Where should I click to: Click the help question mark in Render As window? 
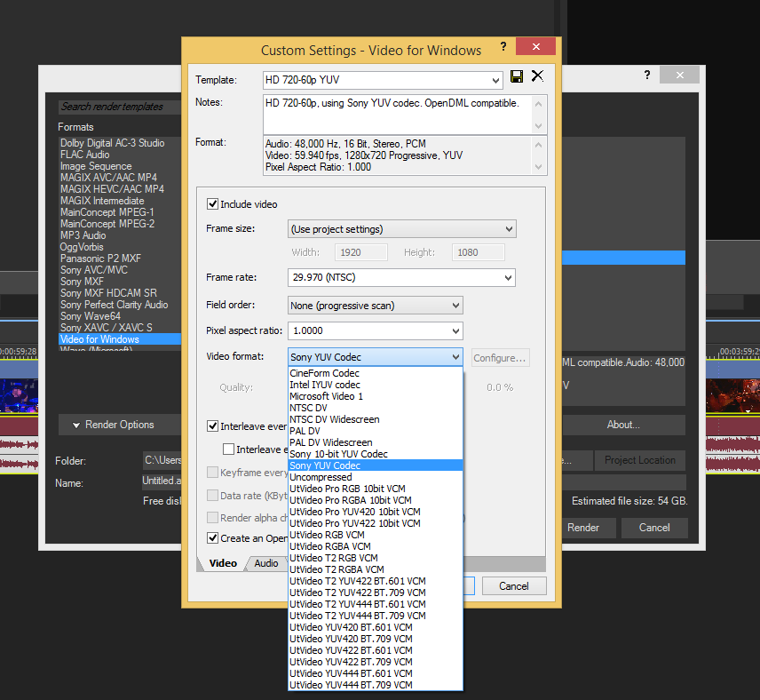click(x=646, y=75)
